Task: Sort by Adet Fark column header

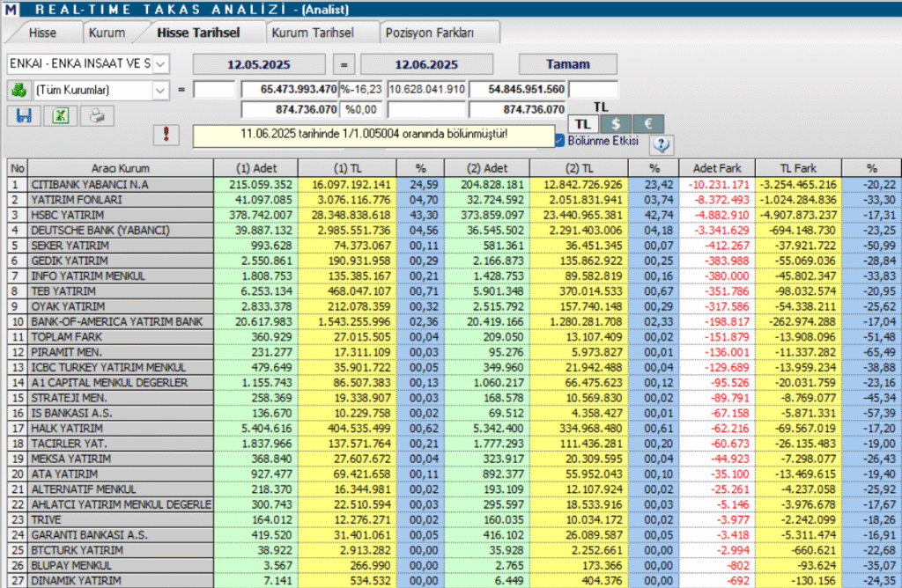Action: coord(717,168)
